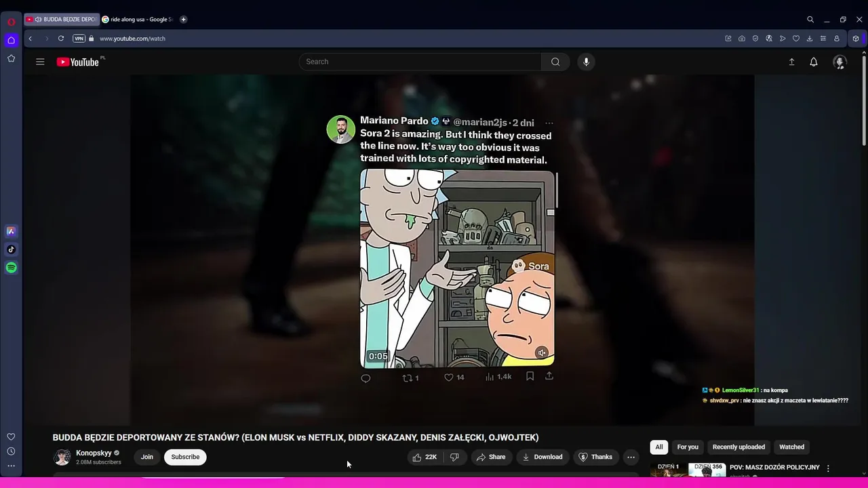Toggle the VPN badge in address bar
The height and width of the screenshot is (488, 868).
coord(79,39)
